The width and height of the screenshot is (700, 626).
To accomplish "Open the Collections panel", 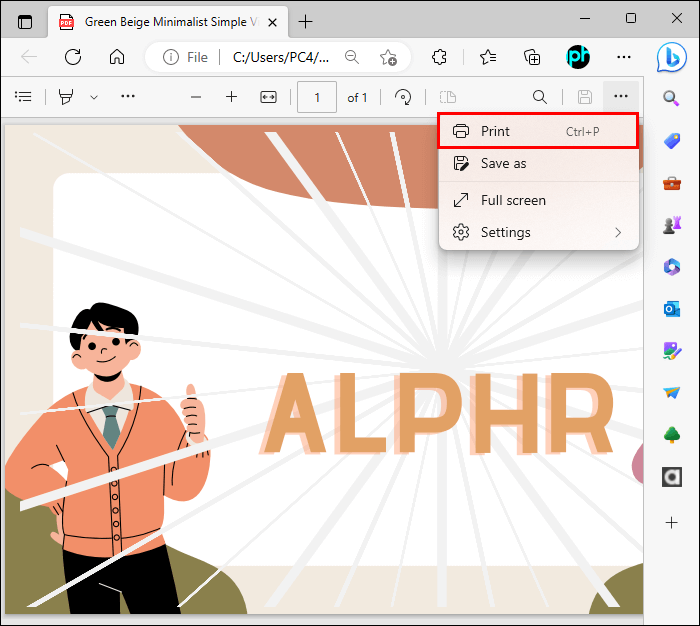I will point(532,57).
